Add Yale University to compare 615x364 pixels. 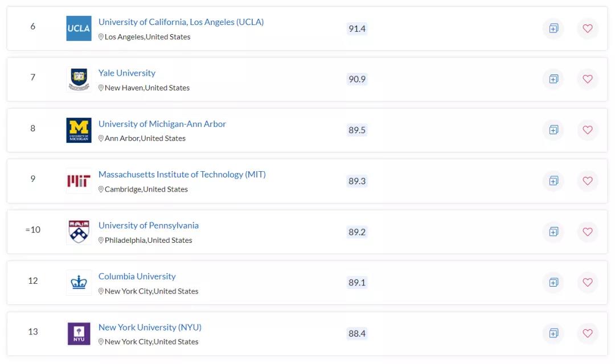click(553, 79)
